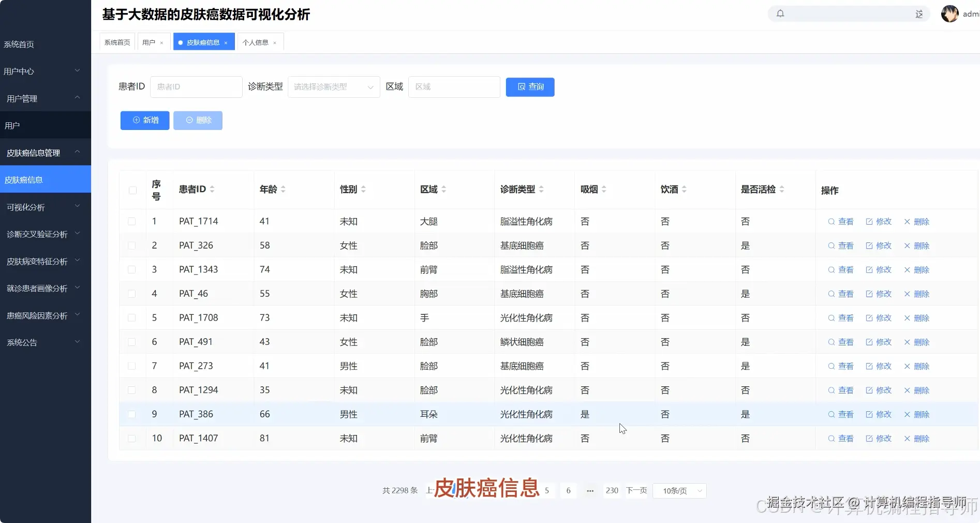Check the checkbox for row PAT_46

[132, 294]
